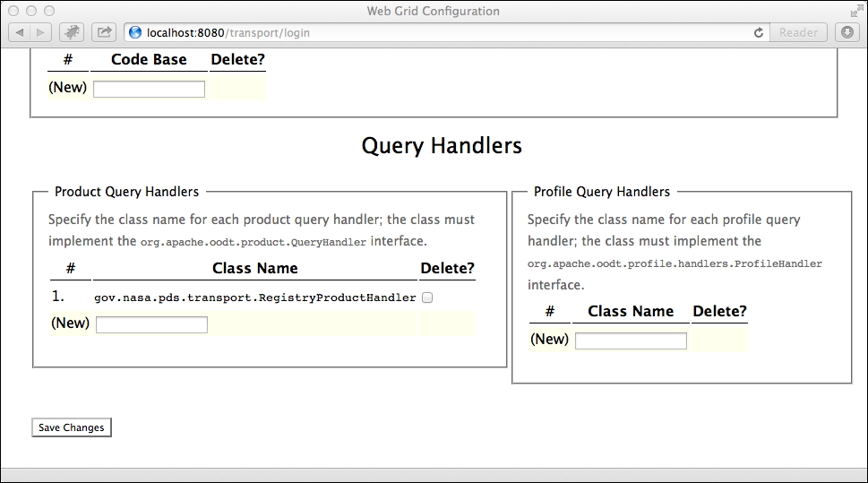Image resolution: width=868 pixels, height=483 pixels.
Task: Click the Reader button in the address bar
Action: tap(797, 32)
